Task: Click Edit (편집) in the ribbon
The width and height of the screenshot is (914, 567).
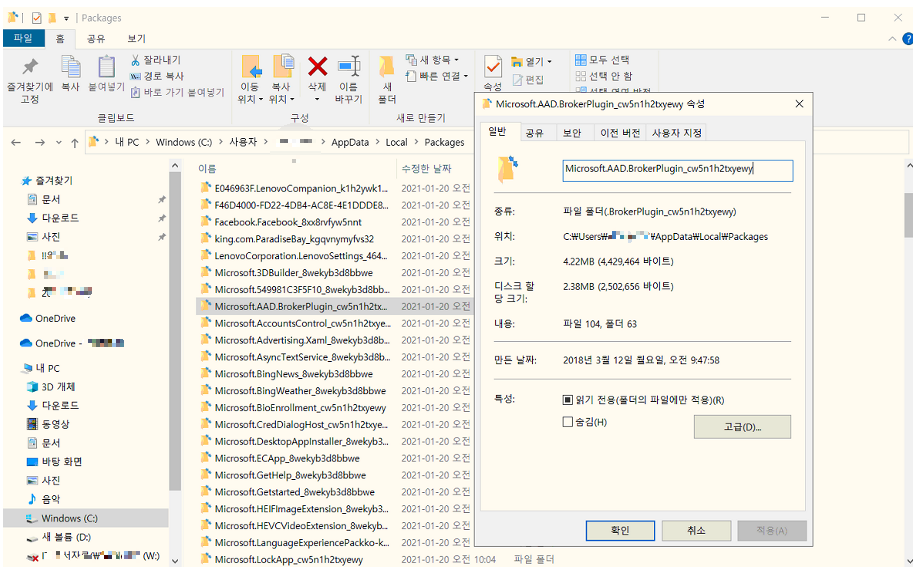Action: [x=528, y=80]
